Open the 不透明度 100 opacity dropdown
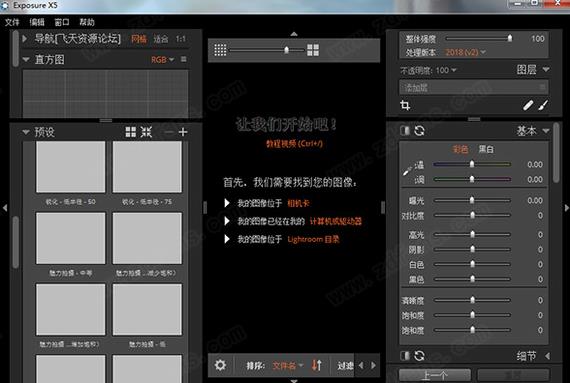The height and width of the screenshot is (383, 570). [x=446, y=70]
